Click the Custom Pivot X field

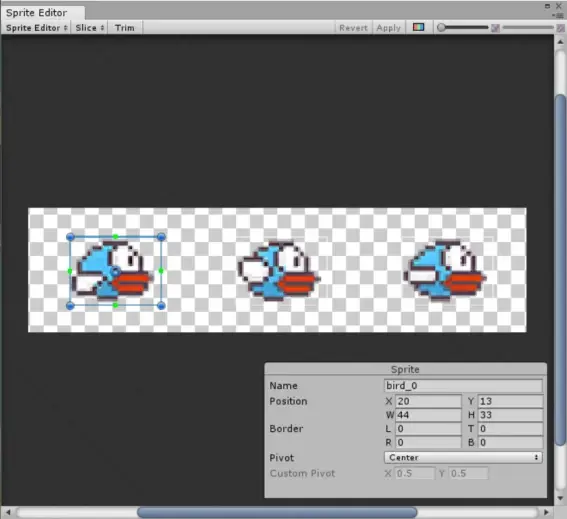point(414,473)
